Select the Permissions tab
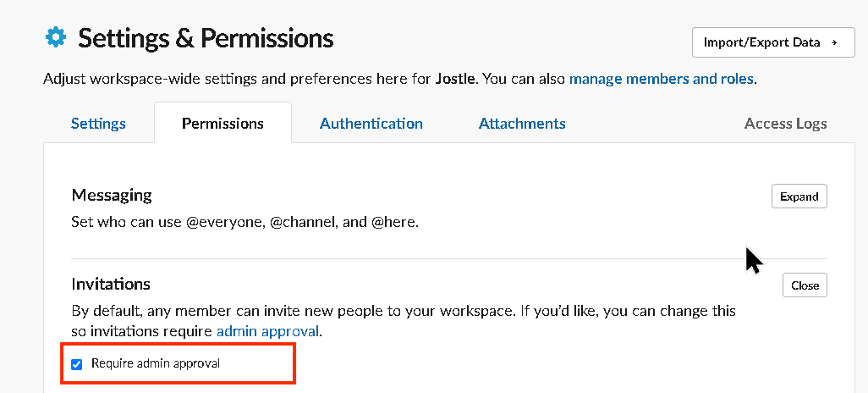Viewport: 868px width, 393px height. 222,123
